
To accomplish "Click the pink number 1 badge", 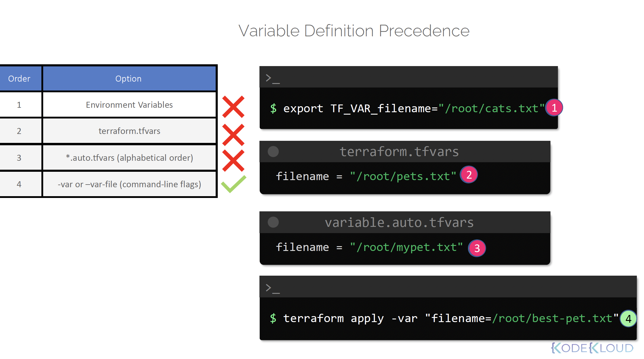I will [554, 108].
